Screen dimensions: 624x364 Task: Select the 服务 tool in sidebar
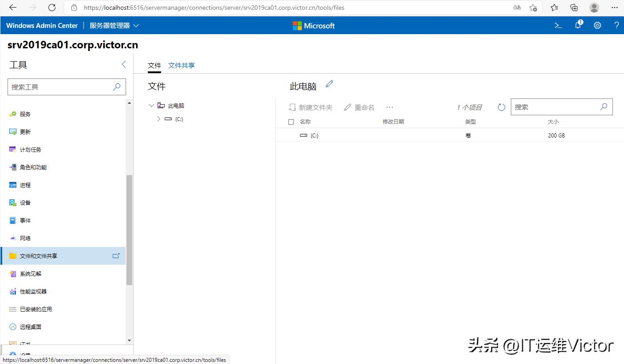point(25,114)
